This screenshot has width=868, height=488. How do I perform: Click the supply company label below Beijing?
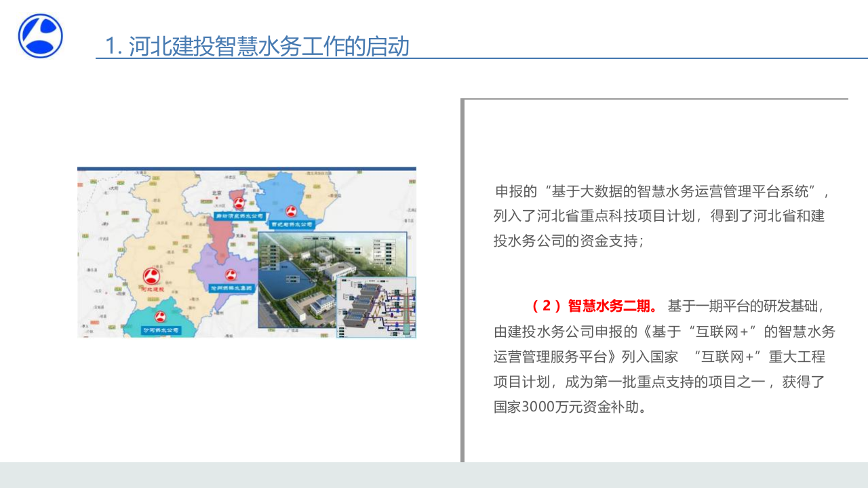(240, 214)
